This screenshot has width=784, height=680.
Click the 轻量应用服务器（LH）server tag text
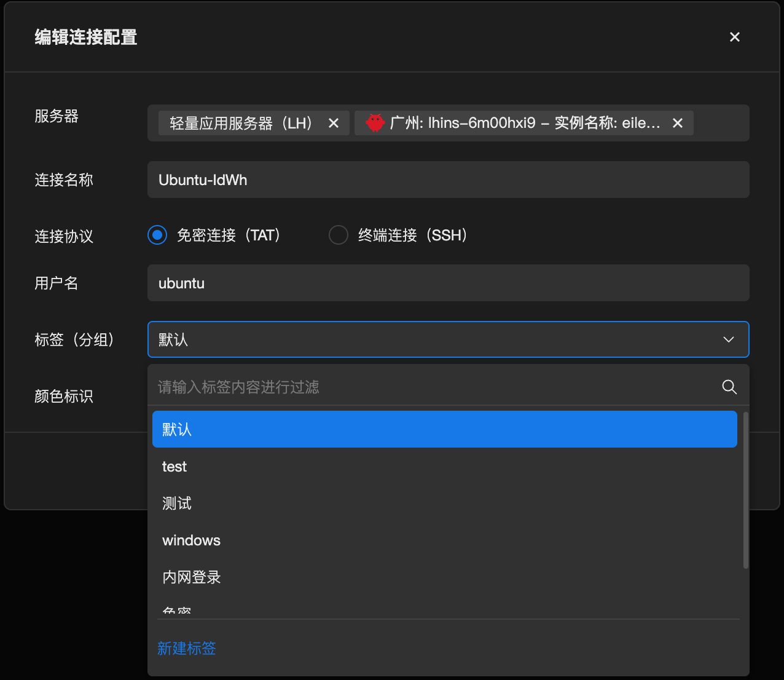(x=242, y=123)
